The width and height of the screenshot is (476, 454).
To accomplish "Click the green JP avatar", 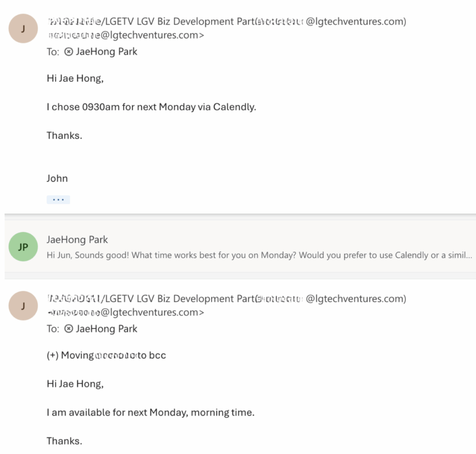I will (23, 247).
